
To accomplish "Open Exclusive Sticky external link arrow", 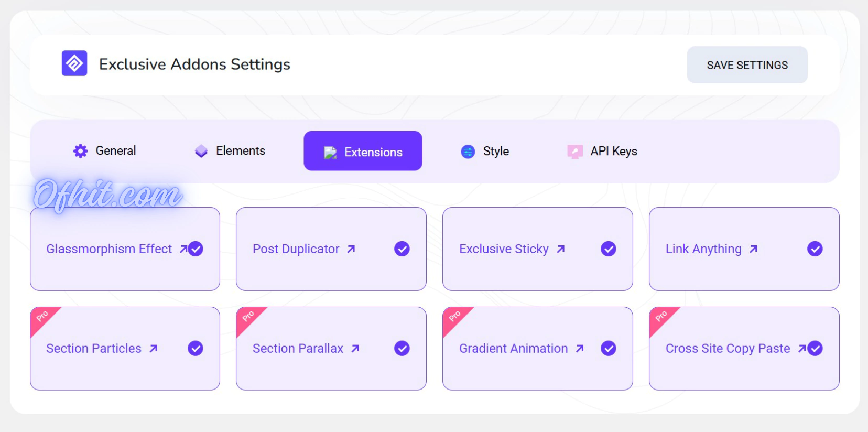I will pos(561,249).
